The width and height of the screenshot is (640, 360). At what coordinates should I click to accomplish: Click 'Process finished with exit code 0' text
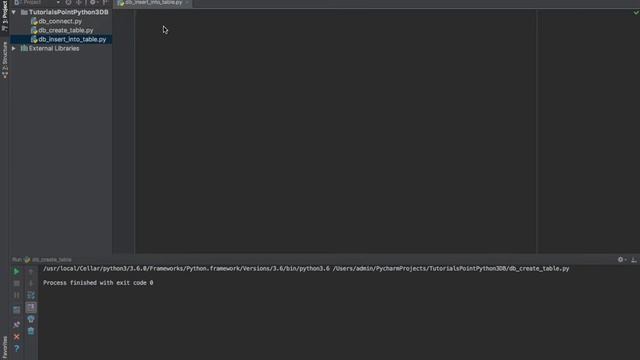(98, 282)
